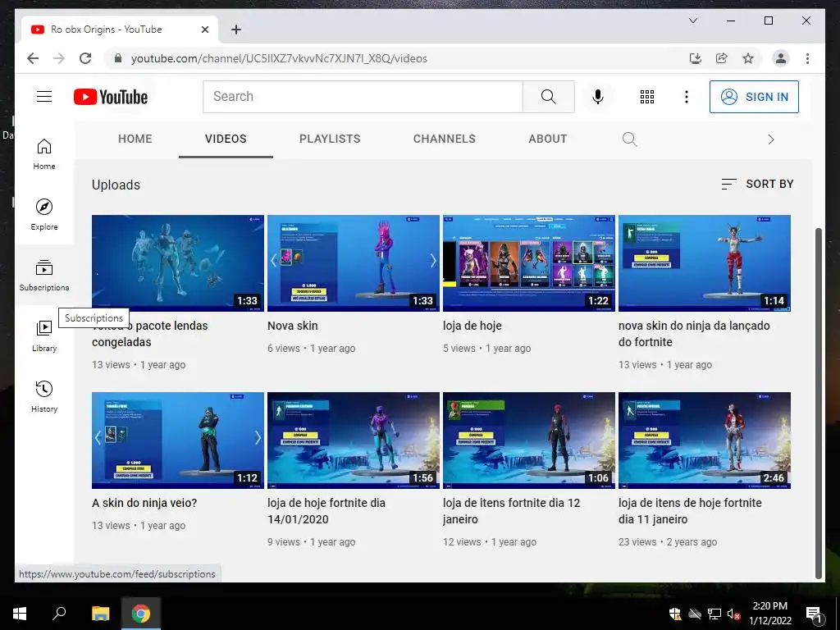
Task: Reload the page
Action: [85, 58]
